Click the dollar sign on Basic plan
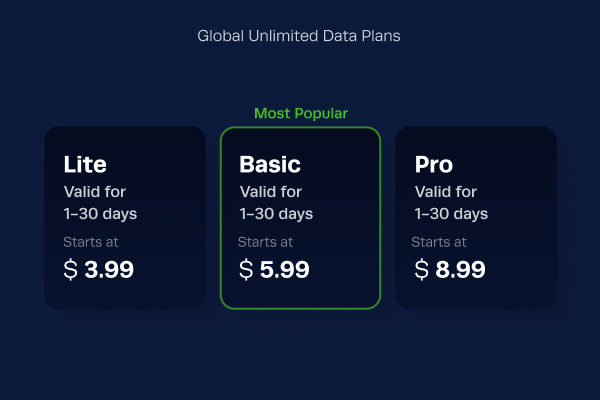The width and height of the screenshot is (600, 400). pos(246,269)
